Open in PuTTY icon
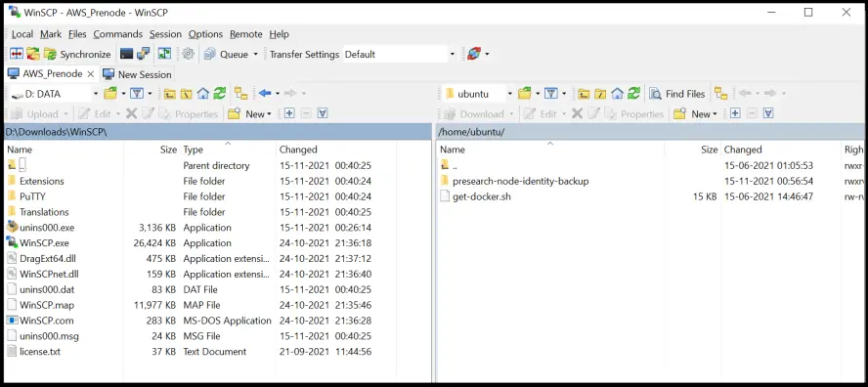Screen dimensions: 868x387 point(144,54)
